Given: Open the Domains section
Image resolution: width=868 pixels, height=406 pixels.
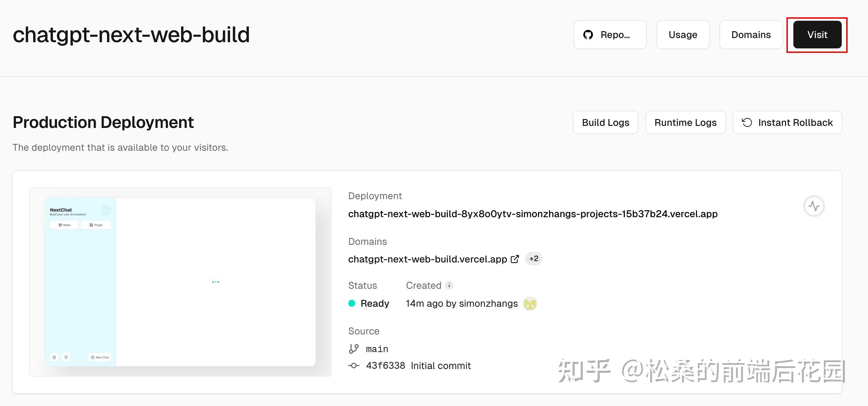Looking at the screenshot, I should 751,35.
